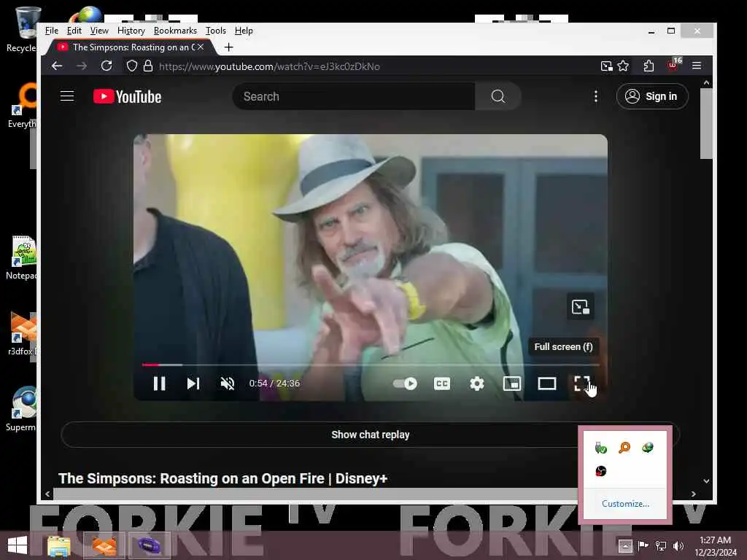Open the Help menu

(x=244, y=31)
